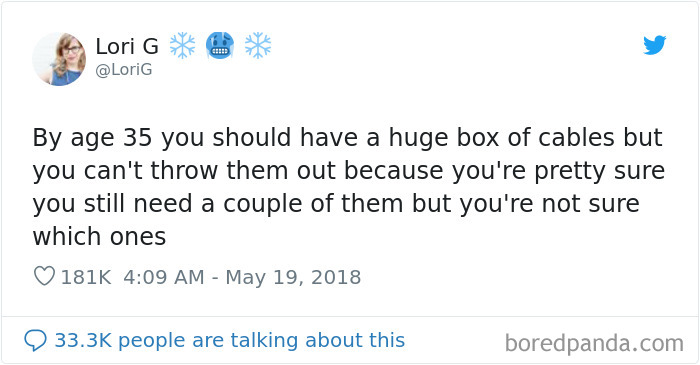Visit the @LoriG handle
Viewport: 700px width, 365px height.
click(124, 70)
